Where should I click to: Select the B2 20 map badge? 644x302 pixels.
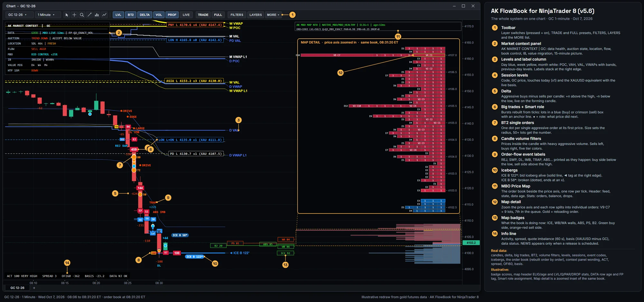point(218,246)
